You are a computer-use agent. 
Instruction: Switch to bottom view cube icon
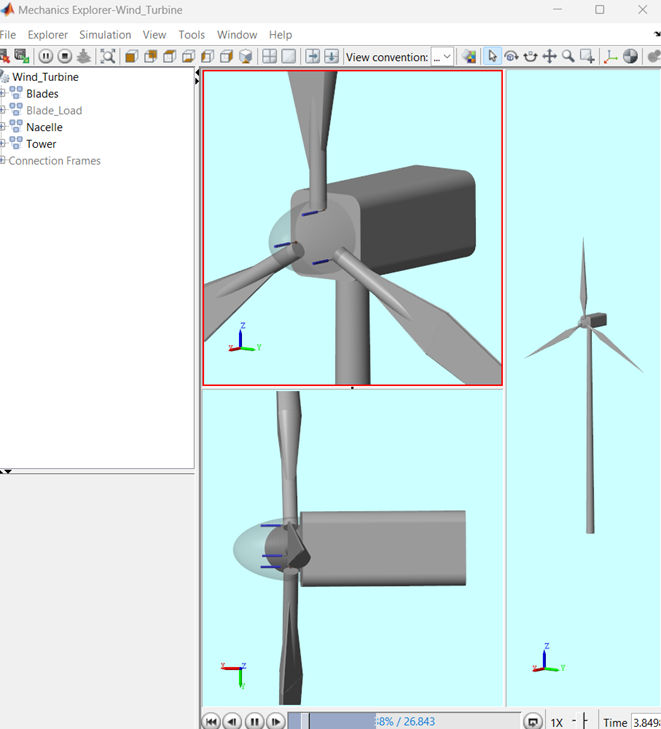(189, 57)
